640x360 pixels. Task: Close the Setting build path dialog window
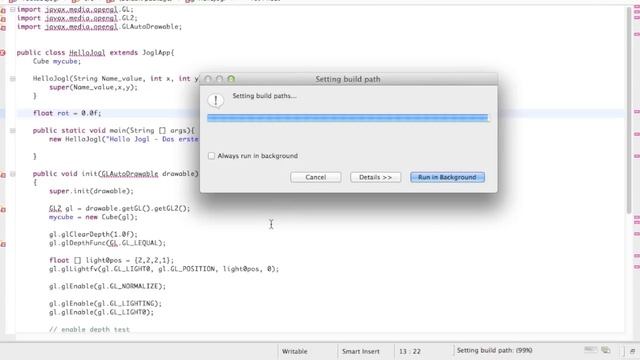[208, 79]
